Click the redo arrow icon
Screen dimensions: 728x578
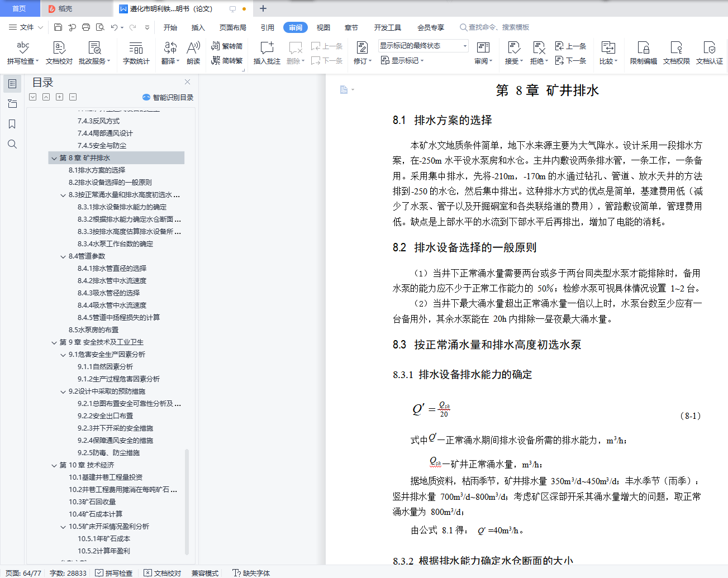[133, 27]
